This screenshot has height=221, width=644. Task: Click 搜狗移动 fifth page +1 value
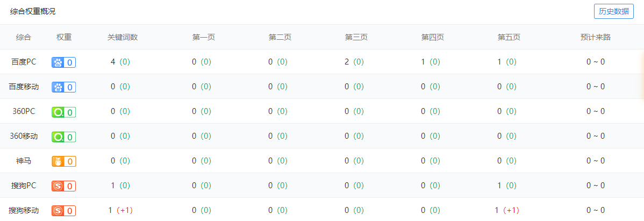511,210
